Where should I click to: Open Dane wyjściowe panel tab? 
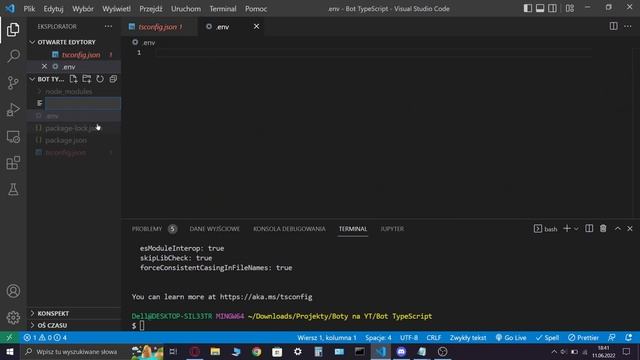click(x=215, y=229)
